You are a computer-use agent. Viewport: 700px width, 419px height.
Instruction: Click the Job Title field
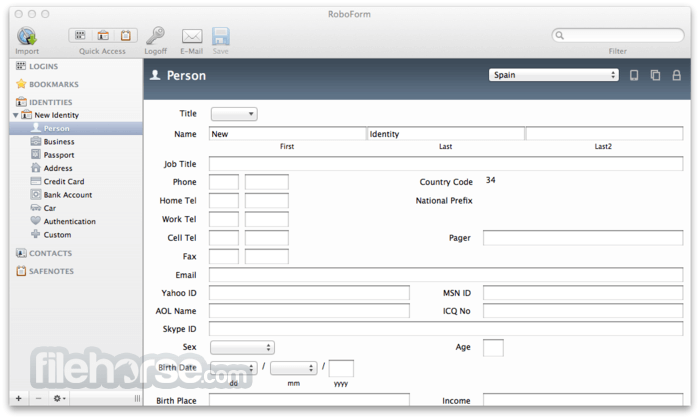[x=446, y=164]
